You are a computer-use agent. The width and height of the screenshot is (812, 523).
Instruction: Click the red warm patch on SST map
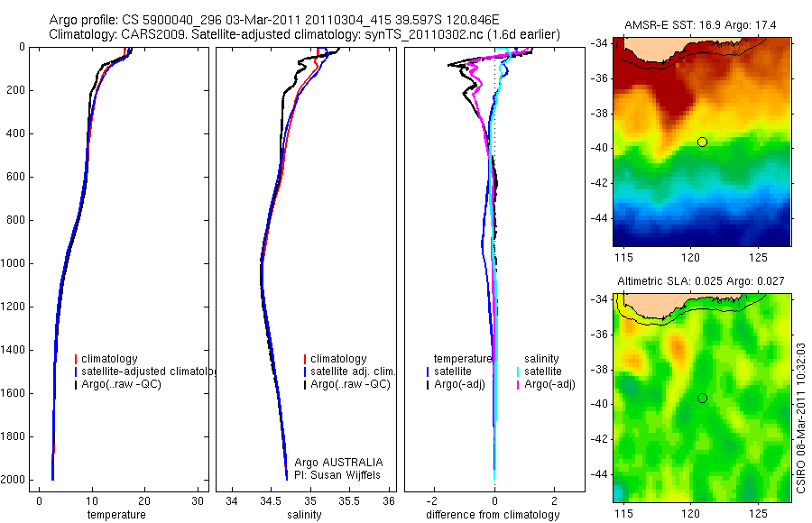pyautogui.click(x=668, y=88)
